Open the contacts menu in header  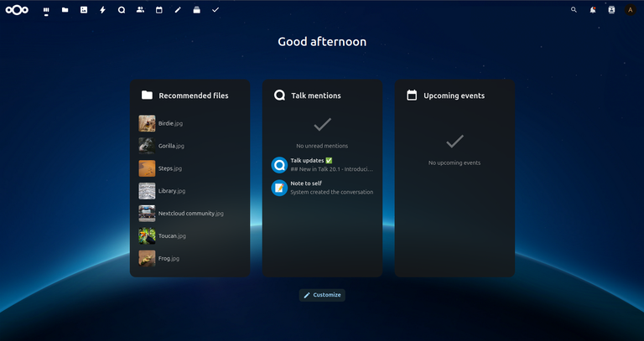tap(611, 10)
